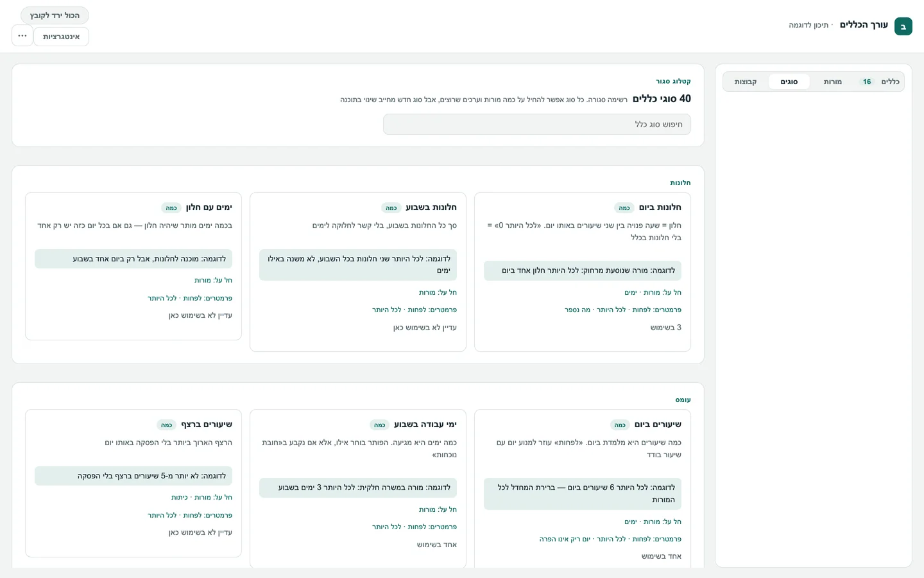The image size is (924, 578).
Task: Open the three-dots more options menu
Action: [x=22, y=36]
